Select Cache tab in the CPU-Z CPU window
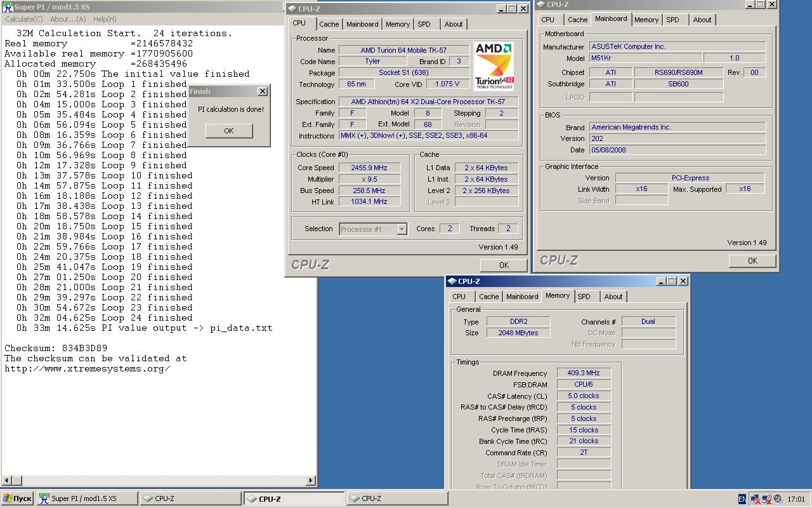The image size is (812, 508). click(x=329, y=24)
